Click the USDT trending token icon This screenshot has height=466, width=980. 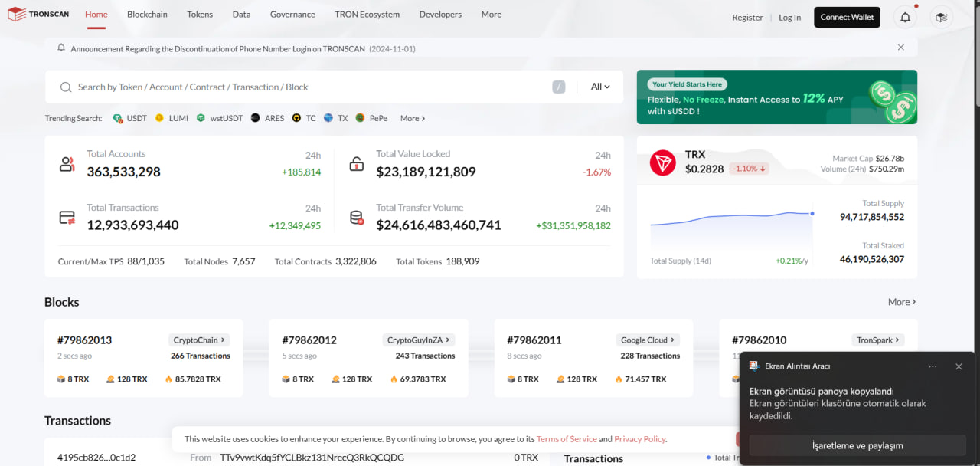click(x=117, y=118)
